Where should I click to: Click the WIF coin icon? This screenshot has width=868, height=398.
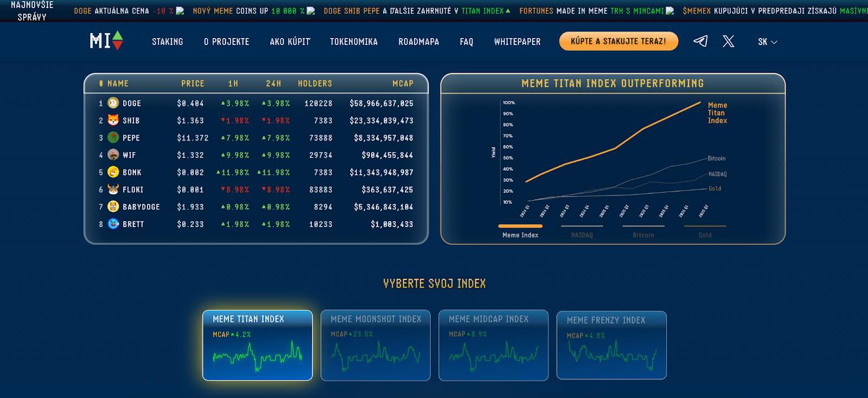pyautogui.click(x=113, y=155)
